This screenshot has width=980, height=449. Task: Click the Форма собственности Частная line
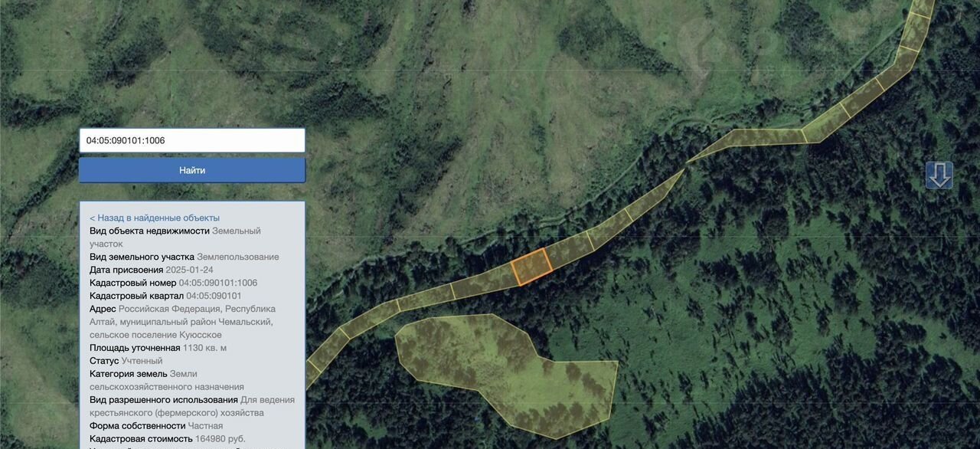156,426
